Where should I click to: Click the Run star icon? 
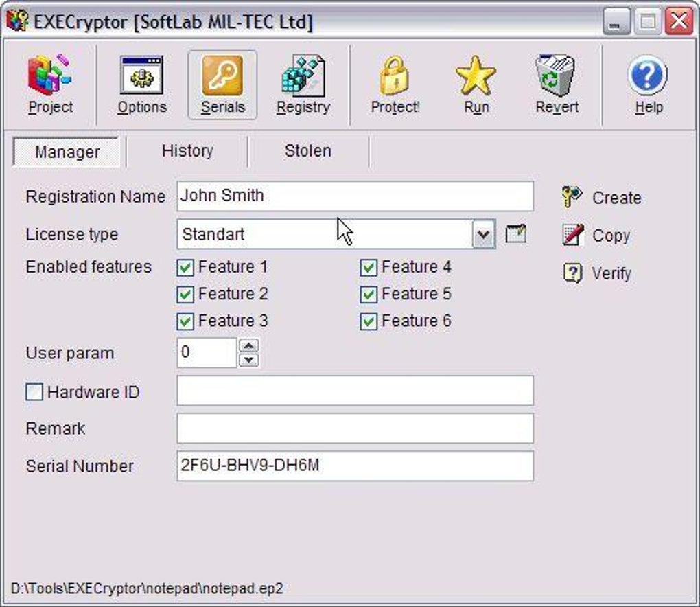pyautogui.click(x=476, y=75)
